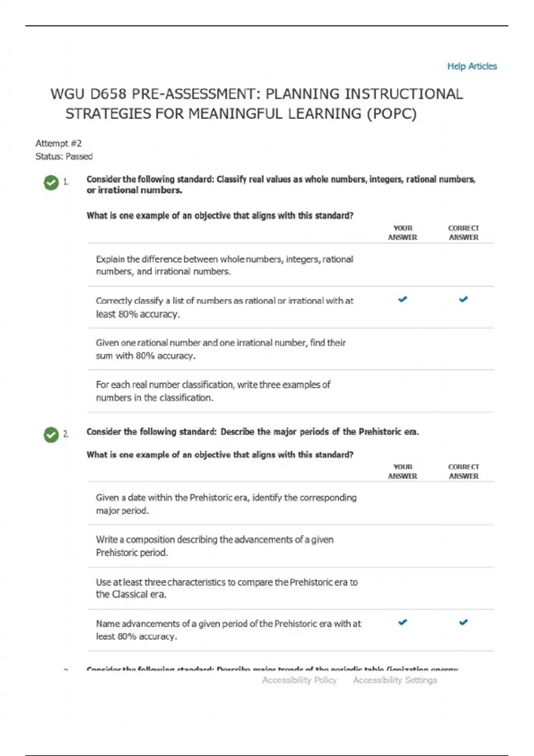Click Correct Answer checkmark for 'Correctly classify a list'
Image resolution: width=534 pixels, height=756 pixels.
pos(463,299)
